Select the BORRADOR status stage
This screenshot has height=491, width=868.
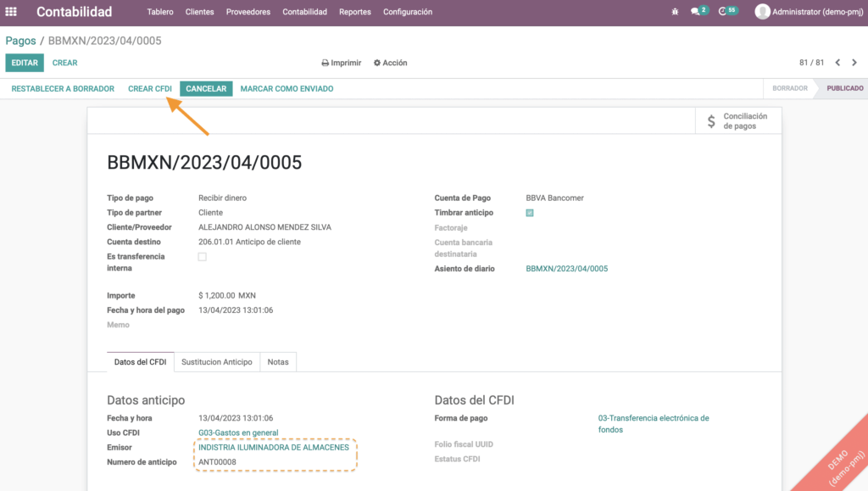coord(789,88)
